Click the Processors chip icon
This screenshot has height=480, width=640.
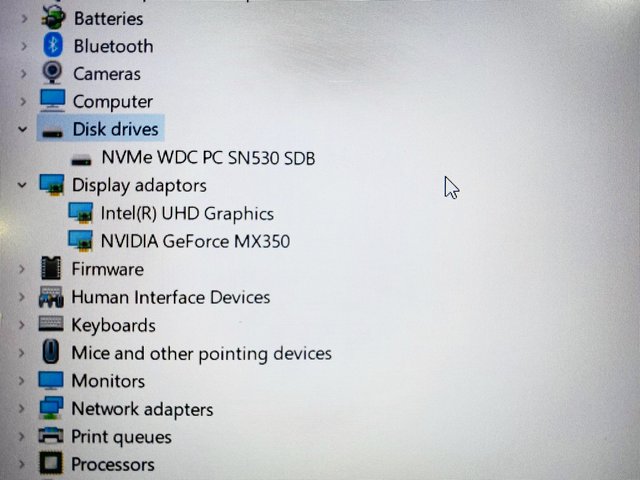coord(51,463)
